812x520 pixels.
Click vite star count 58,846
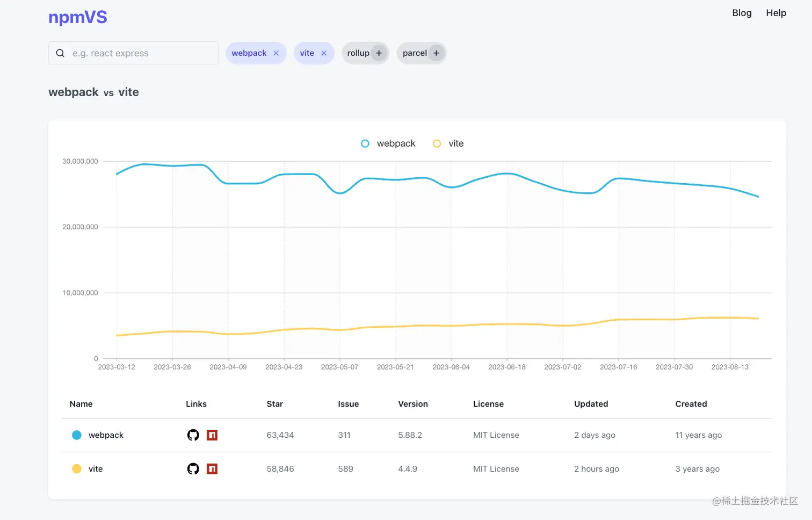click(x=280, y=469)
